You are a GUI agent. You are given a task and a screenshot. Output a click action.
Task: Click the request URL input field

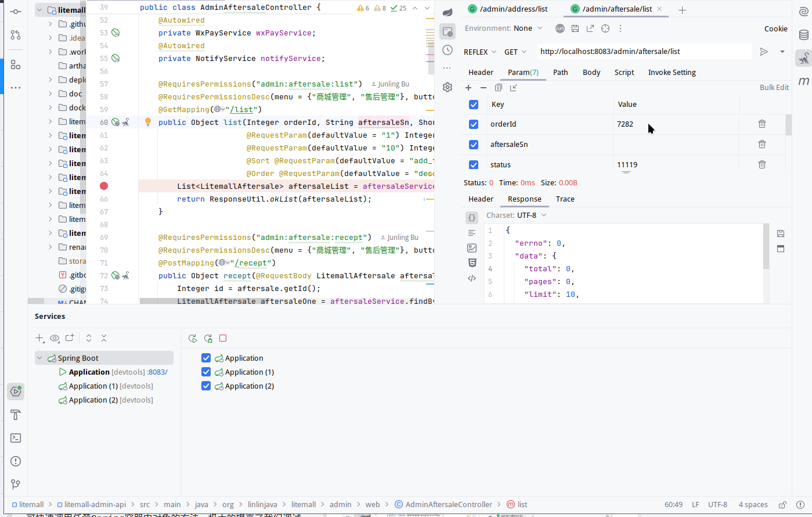643,52
